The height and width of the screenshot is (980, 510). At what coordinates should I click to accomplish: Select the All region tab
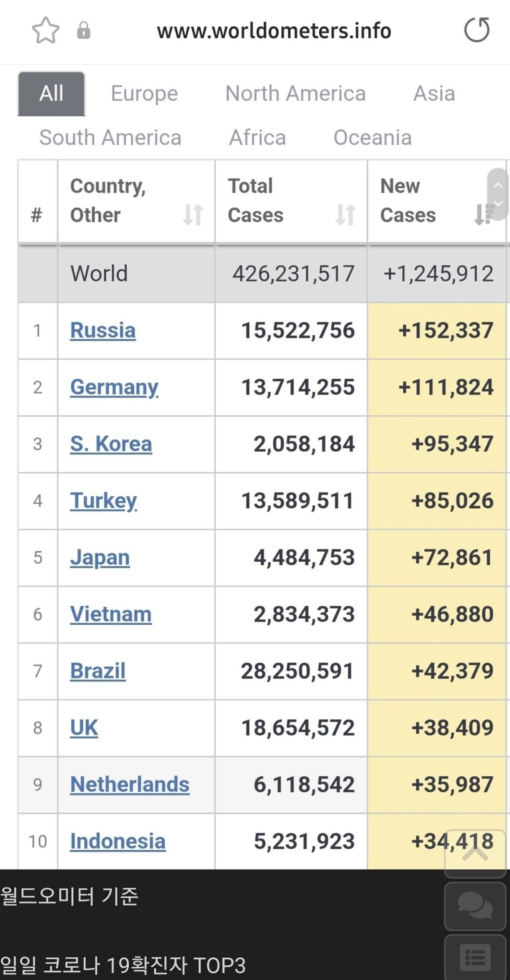pyautogui.click(x=51, y=94)
